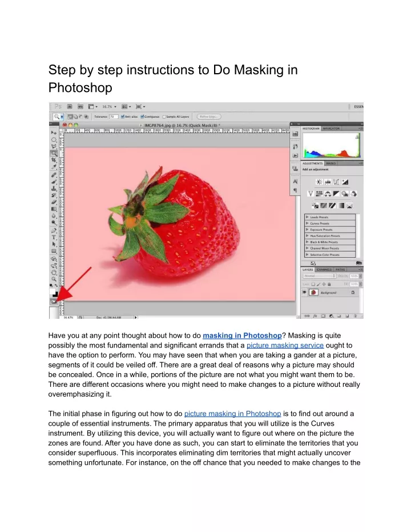Select the Brush tool
This screenshot has width=411, height=532.
[x=54, y=182]
